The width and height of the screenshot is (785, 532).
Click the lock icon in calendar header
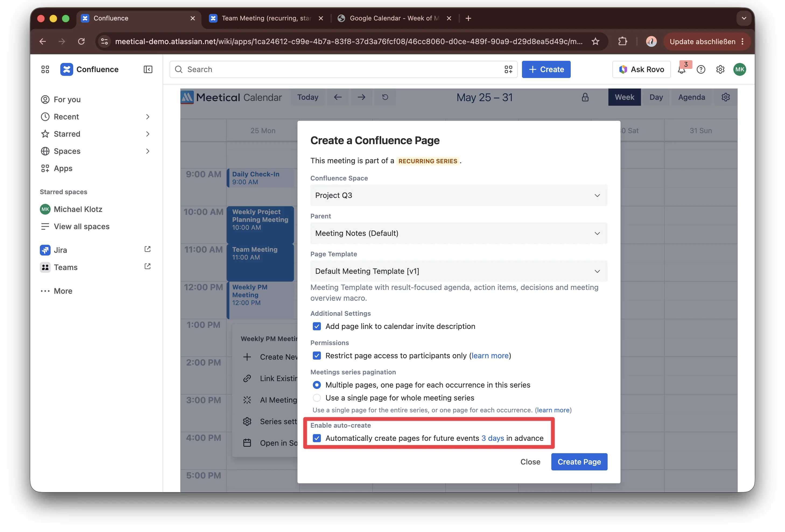(585, 97)
